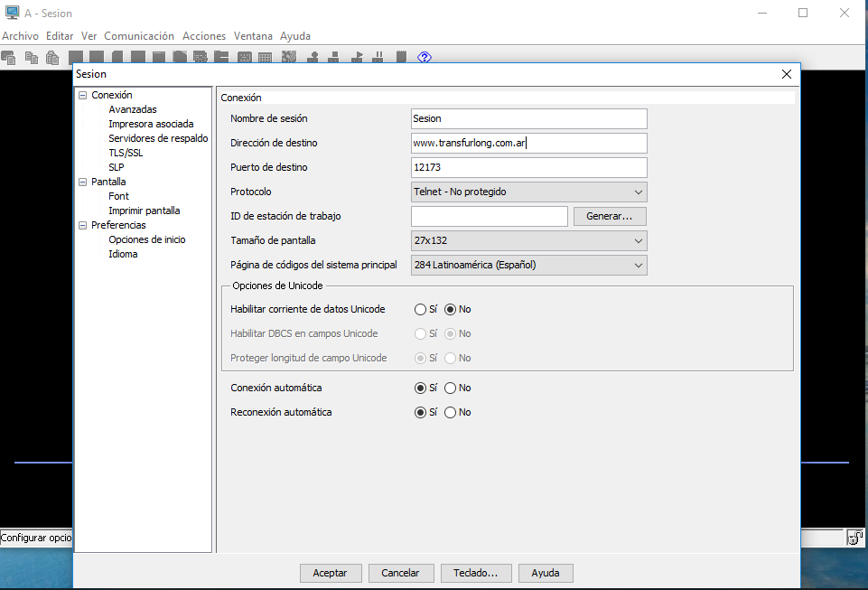Viewport: 868px width, 590px height.
Task: Select Sí for Conexión automática
Action: pos(420,388)
